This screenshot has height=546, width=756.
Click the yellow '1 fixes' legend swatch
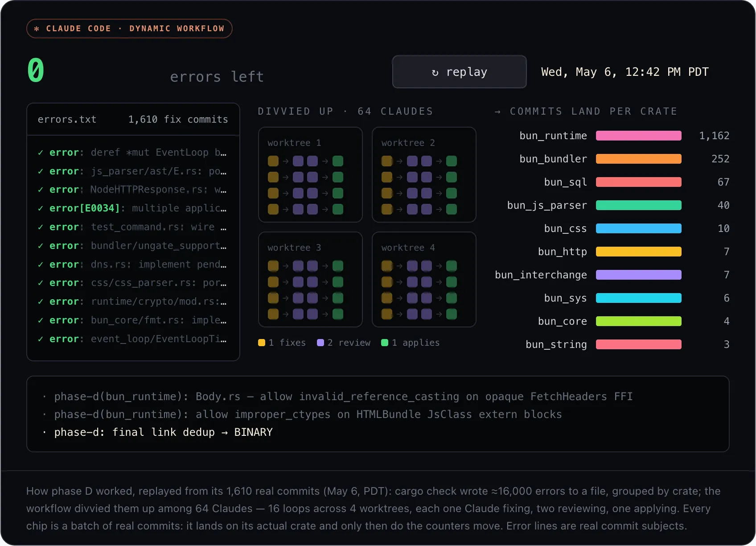click(262, 343)
